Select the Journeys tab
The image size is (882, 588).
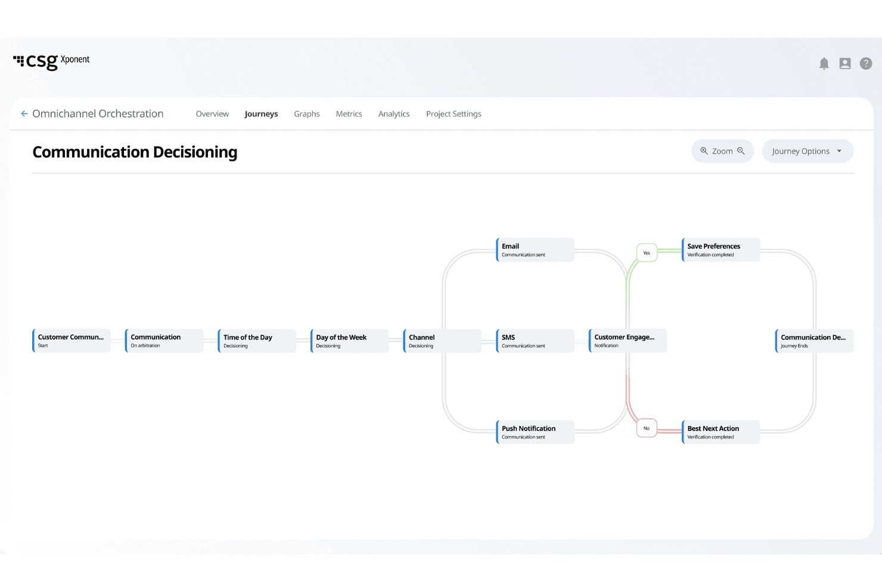tap(261, 114)
